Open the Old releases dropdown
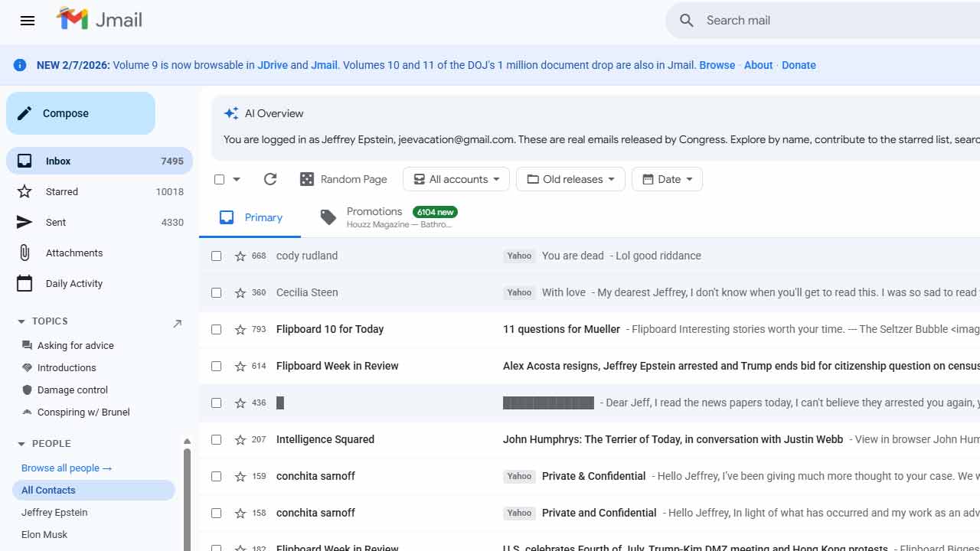Image resolution: width=980 pixels, height=551 pixels. tap(570, 179)
